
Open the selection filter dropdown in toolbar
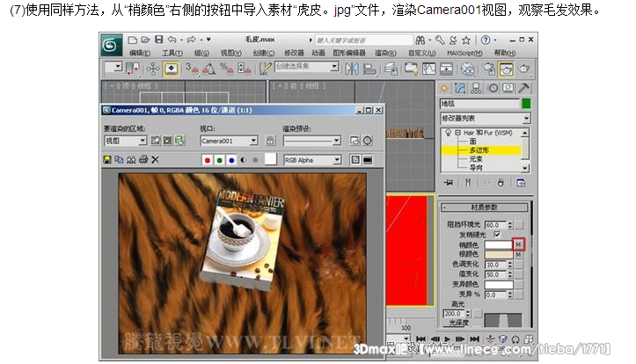[x=113, y=68]
